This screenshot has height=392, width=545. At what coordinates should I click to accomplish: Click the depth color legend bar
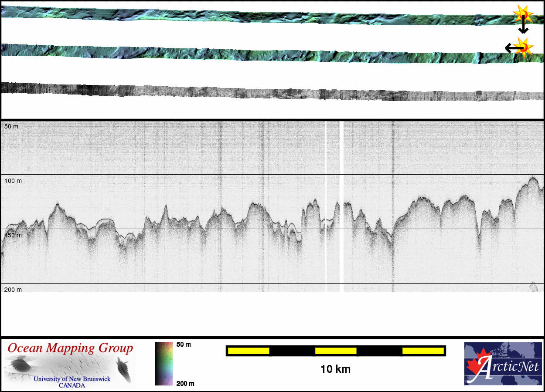pos(163,364)
